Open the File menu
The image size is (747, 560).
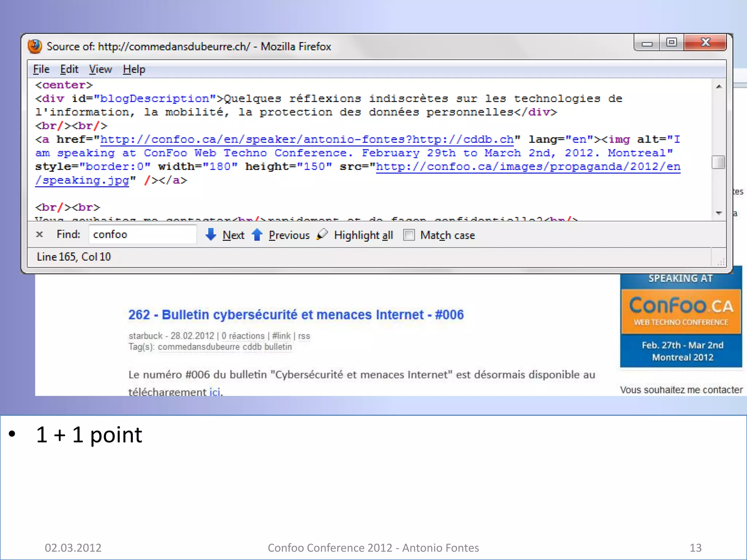tap(41, 69)
